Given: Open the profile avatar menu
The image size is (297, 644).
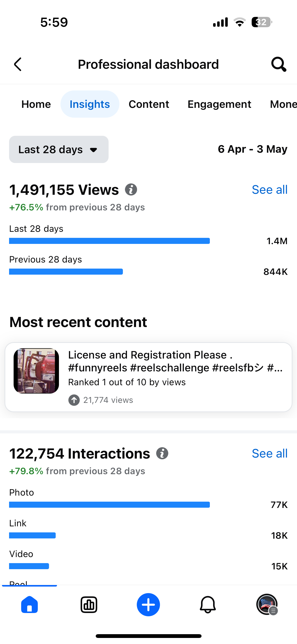Looking at the screenshot, I should [x=267, y=604].
